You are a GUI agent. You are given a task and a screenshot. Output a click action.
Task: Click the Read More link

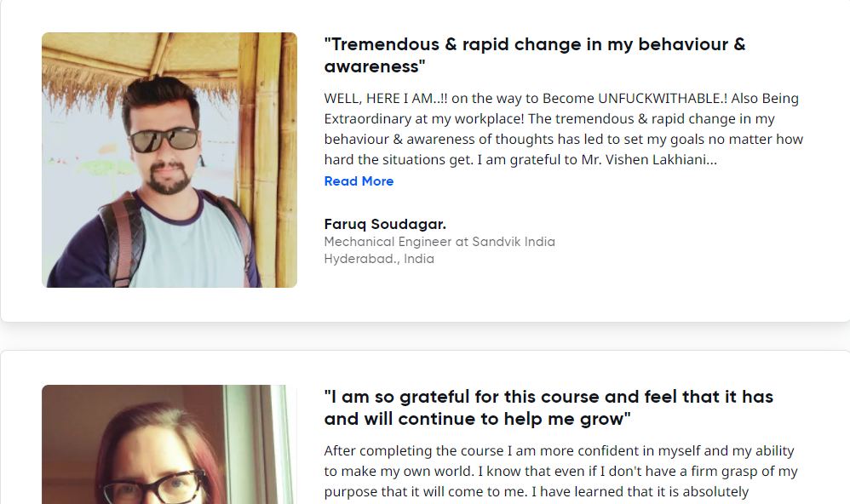359,181
